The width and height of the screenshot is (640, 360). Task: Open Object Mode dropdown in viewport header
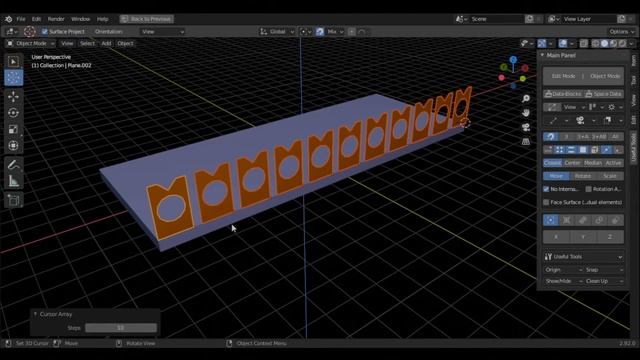30,43
